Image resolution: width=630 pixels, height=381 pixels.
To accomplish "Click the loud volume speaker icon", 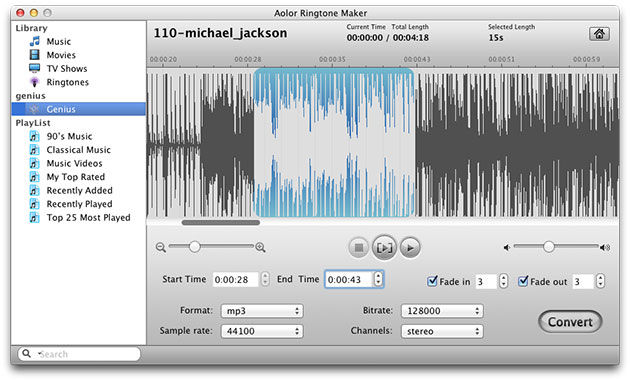I will 605,248.
